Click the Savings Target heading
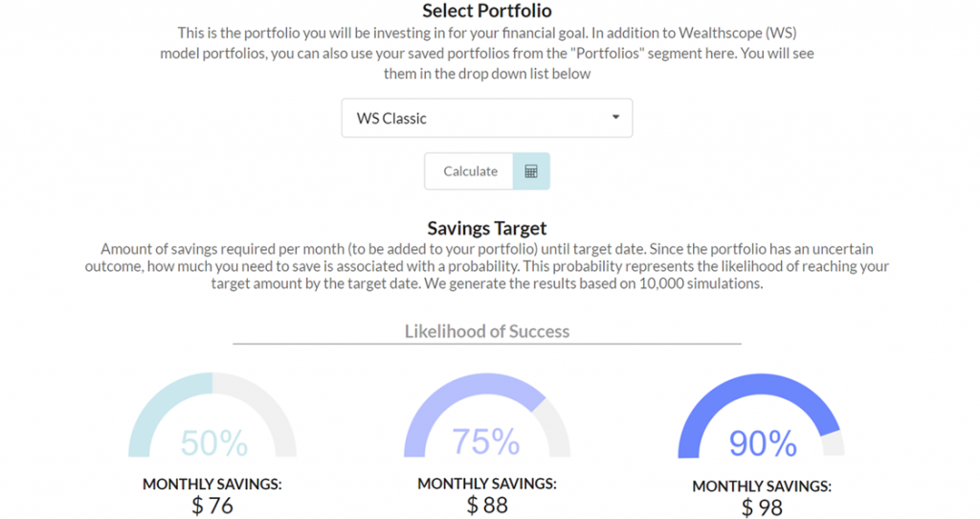 [487, 228]
